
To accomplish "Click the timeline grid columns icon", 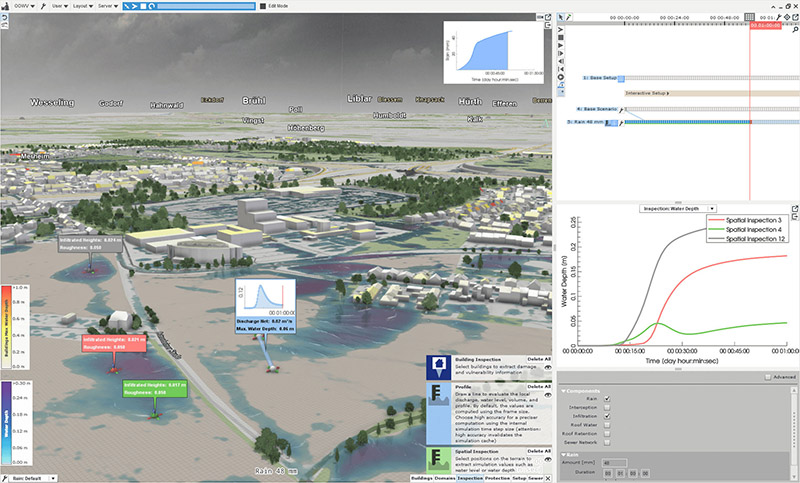I will [x=749, y=17].
